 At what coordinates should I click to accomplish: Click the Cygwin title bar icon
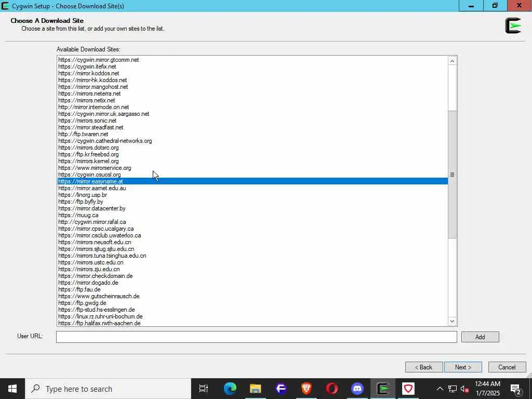pyautogui.click(x=5, y=6)
